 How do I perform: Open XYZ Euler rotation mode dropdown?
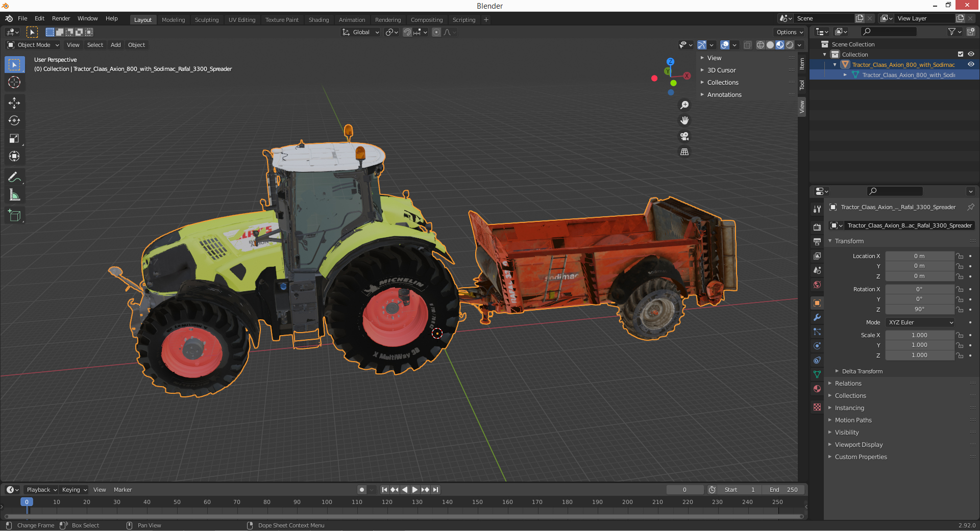[920, 322]
